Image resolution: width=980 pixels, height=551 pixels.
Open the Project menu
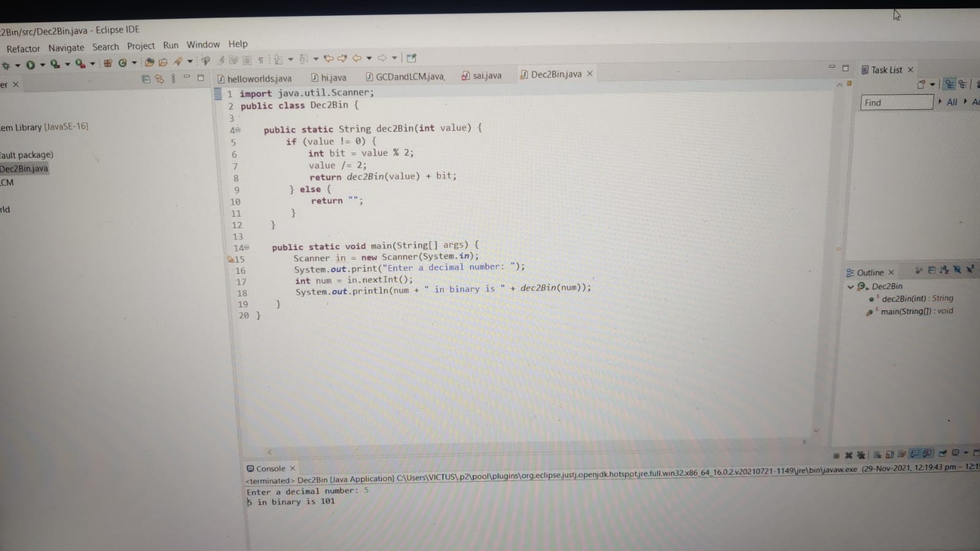point(141,46)
